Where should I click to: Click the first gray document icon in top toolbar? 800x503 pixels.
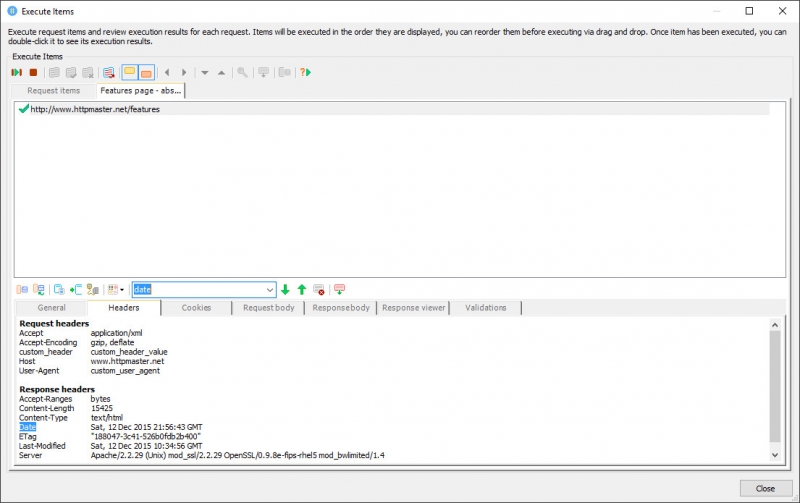[54, 72]
